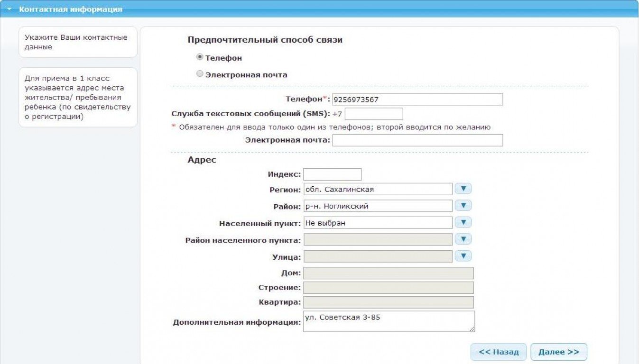Click the Электронная почта text field
Screen dimensions: 639x364
coord(417,140)
